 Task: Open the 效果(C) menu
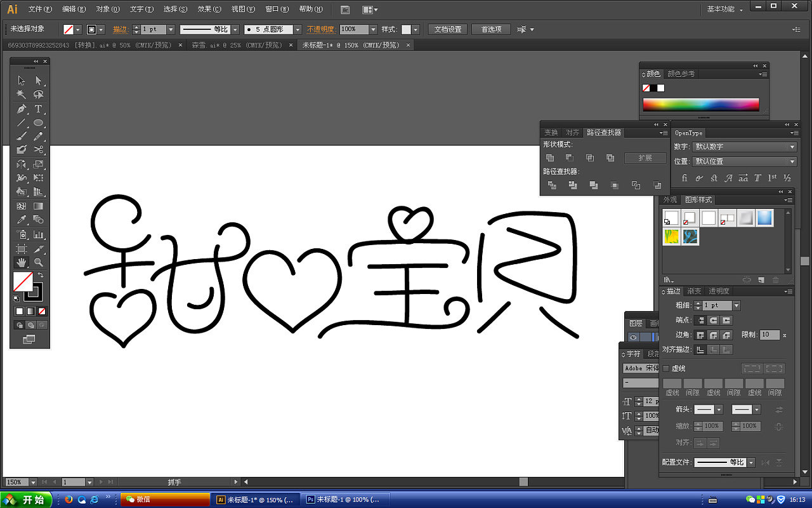pyautogui.click(x=209, y=10)
